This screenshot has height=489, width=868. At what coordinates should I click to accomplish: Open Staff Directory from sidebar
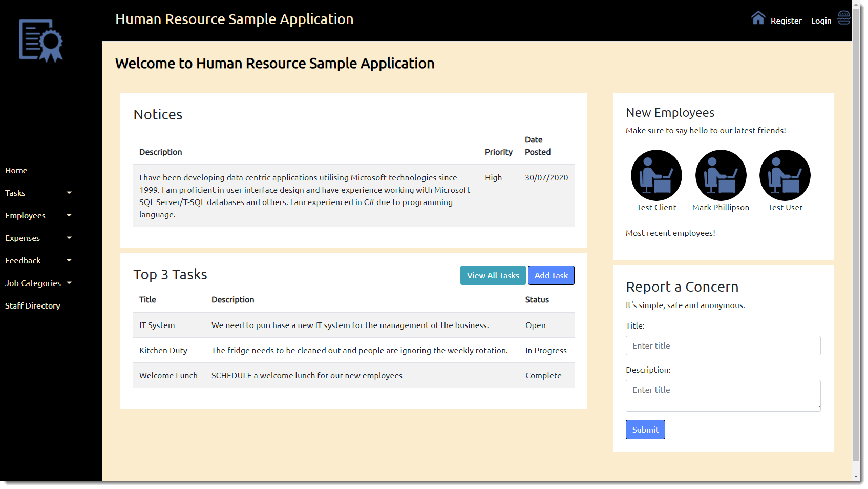33,305
